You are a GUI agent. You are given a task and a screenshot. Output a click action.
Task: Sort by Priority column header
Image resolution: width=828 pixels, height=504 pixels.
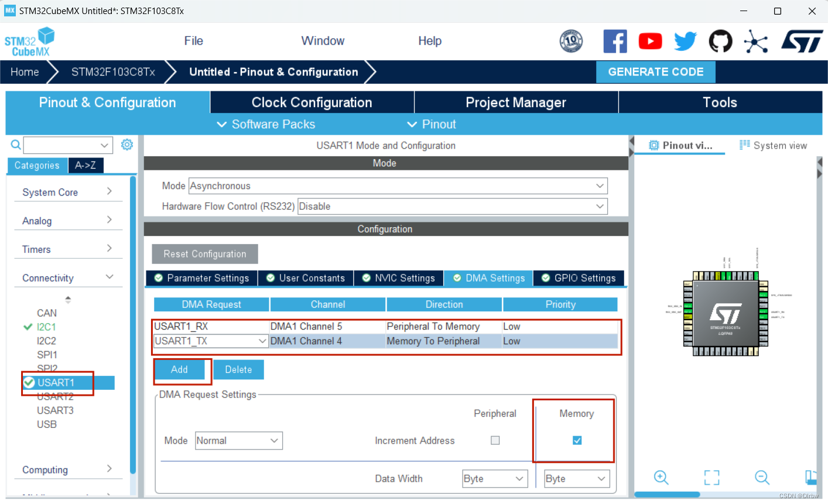pos(560,304)
